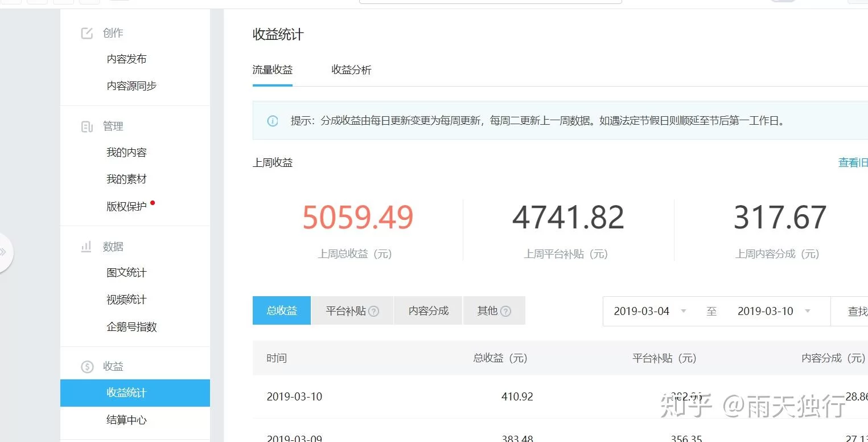
Task: Open 结算中心 in sidebar
Action: click(x=126, y=420)
